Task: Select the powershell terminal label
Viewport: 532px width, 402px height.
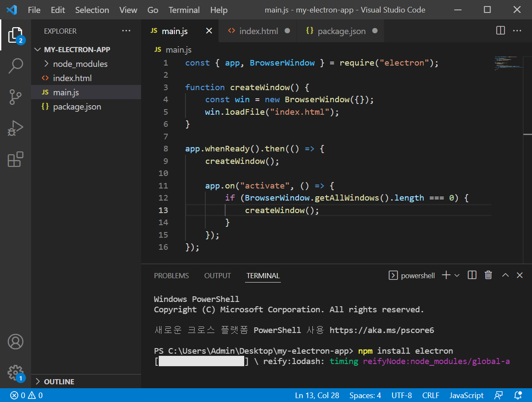Action: pos(412,276)
